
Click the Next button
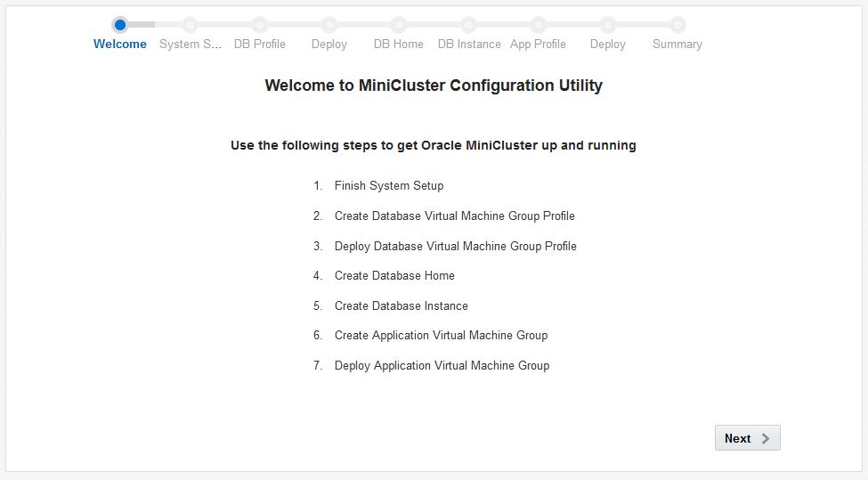(x=747, y=438)
